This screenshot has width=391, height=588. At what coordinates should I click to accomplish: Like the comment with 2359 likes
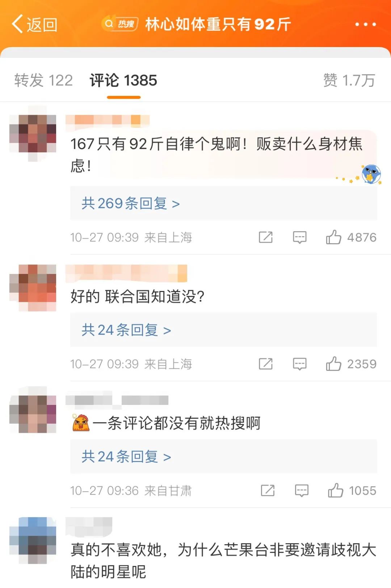[333, 364]
